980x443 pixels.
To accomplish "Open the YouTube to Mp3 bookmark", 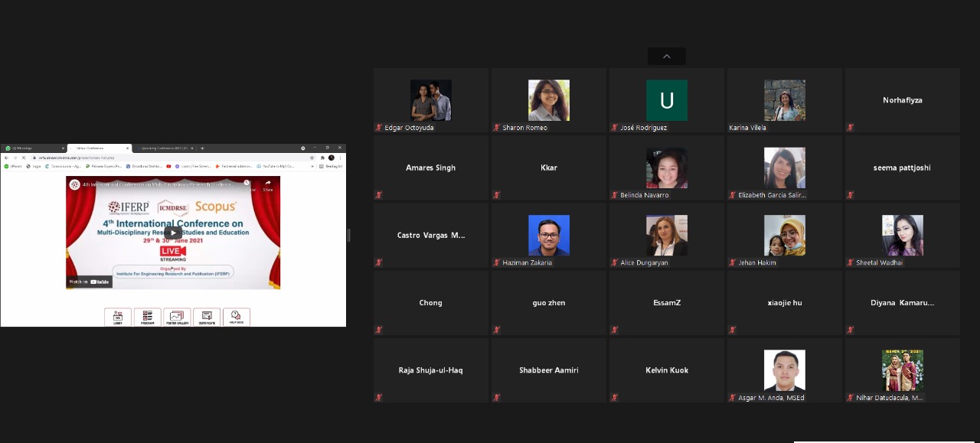I will pyautogui.click(x=276, y=166).
